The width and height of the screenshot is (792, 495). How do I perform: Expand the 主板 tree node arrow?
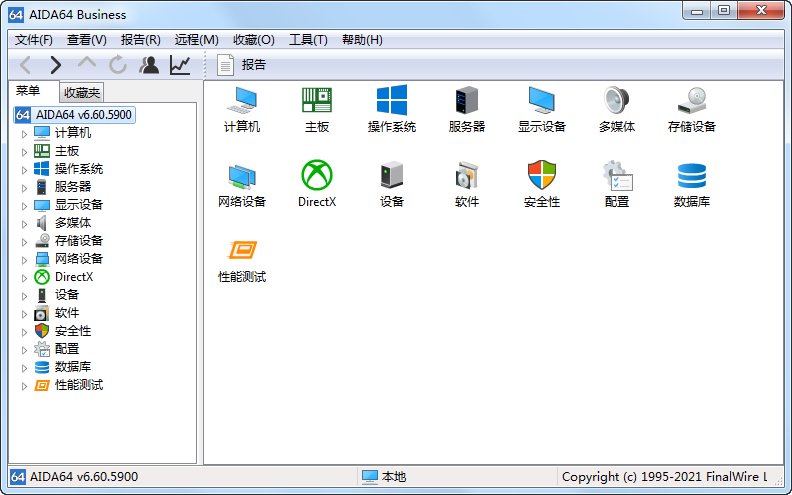[x=24, y=152]
